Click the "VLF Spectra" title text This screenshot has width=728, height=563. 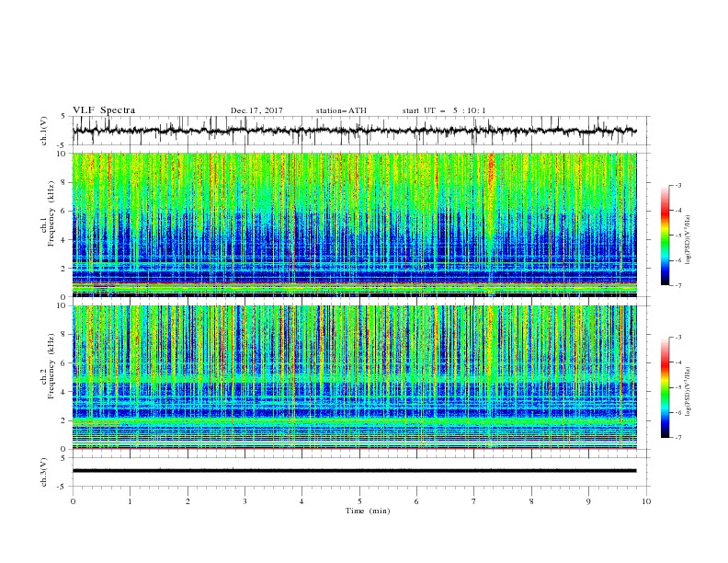(104, 110)
